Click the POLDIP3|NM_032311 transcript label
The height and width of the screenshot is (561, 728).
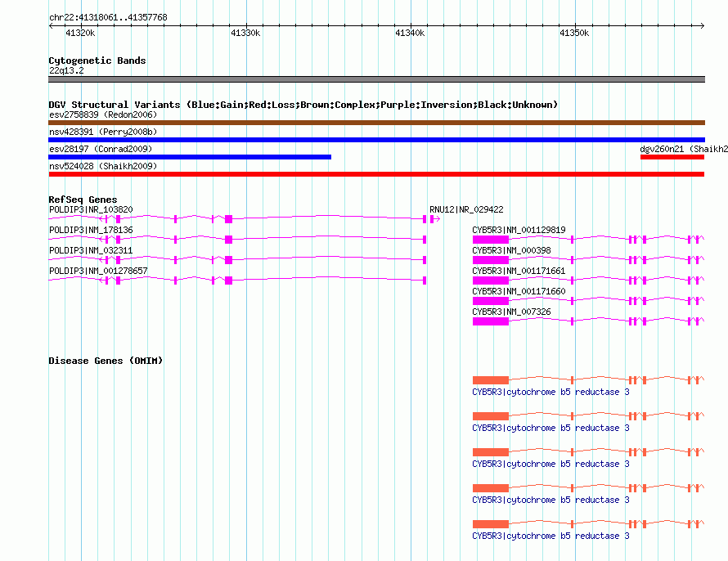click(91, 250)
